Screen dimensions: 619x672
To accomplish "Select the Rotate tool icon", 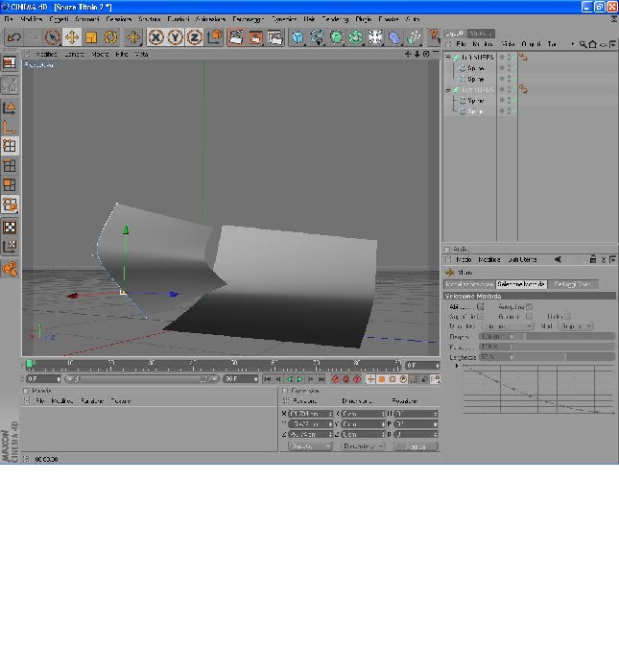I will pyautogui.click(x=110, y=37).
